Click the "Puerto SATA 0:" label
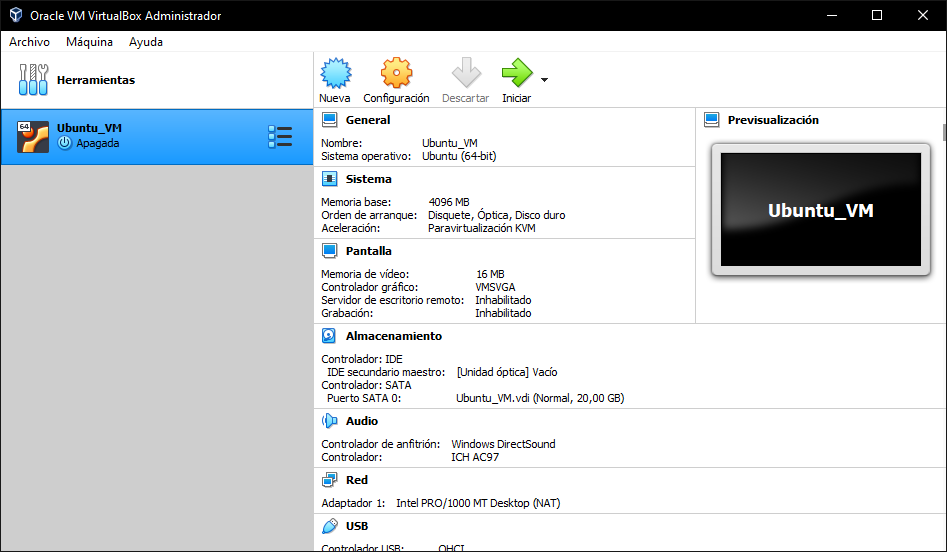The height and width of the screenshot is (552, 947). pyautogui.click(x=364, y=398)
